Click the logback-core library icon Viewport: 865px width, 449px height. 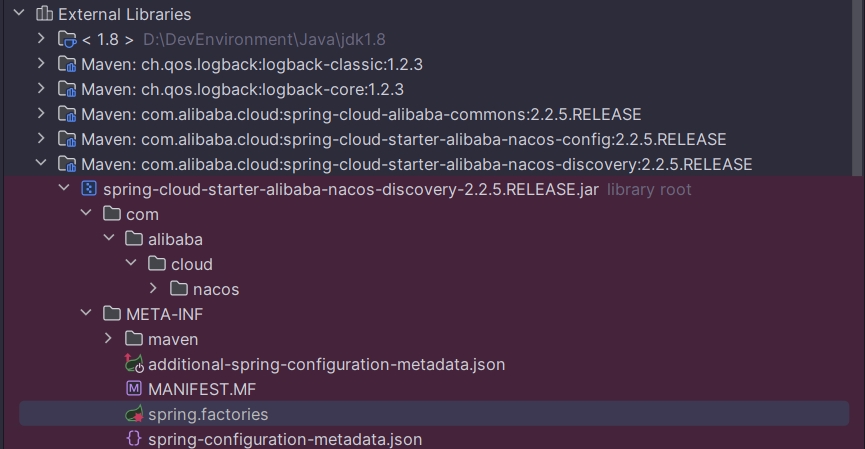pos(67,89)
